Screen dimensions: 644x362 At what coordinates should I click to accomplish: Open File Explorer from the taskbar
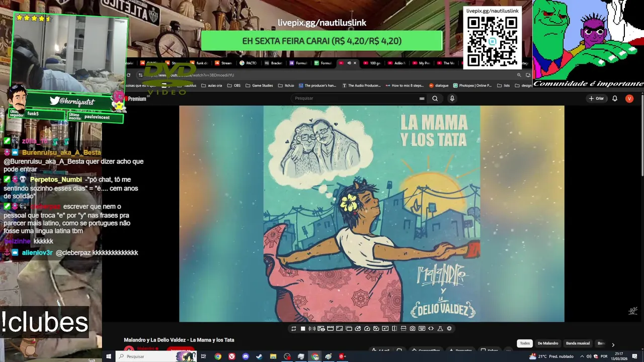[x=273, y=356]
